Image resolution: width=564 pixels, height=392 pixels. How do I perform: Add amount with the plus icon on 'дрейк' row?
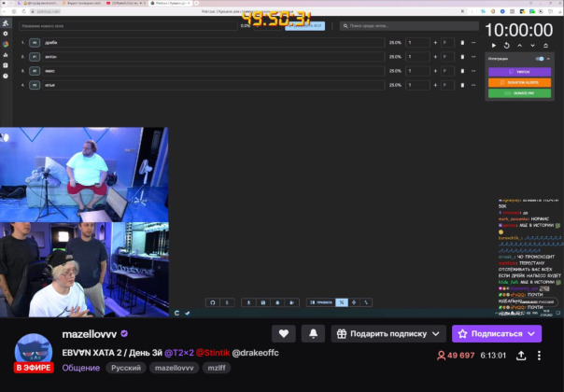click(x=435, y=42)
